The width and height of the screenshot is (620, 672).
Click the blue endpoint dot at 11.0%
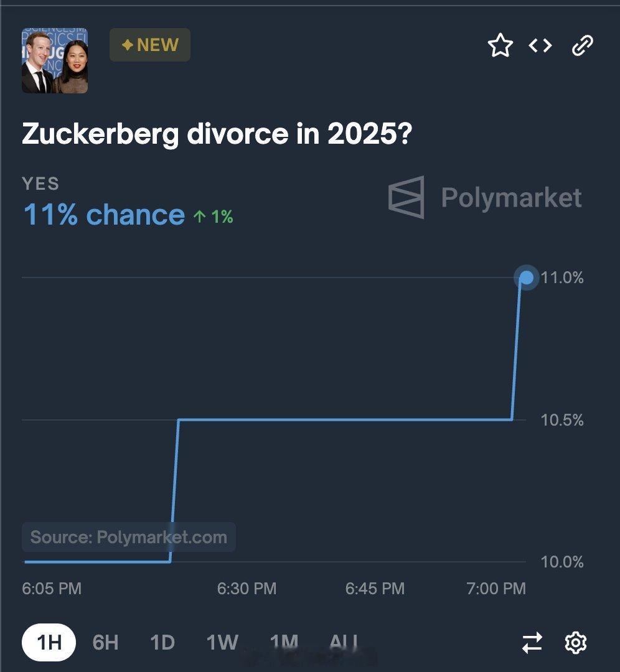(x=527, y=278)
